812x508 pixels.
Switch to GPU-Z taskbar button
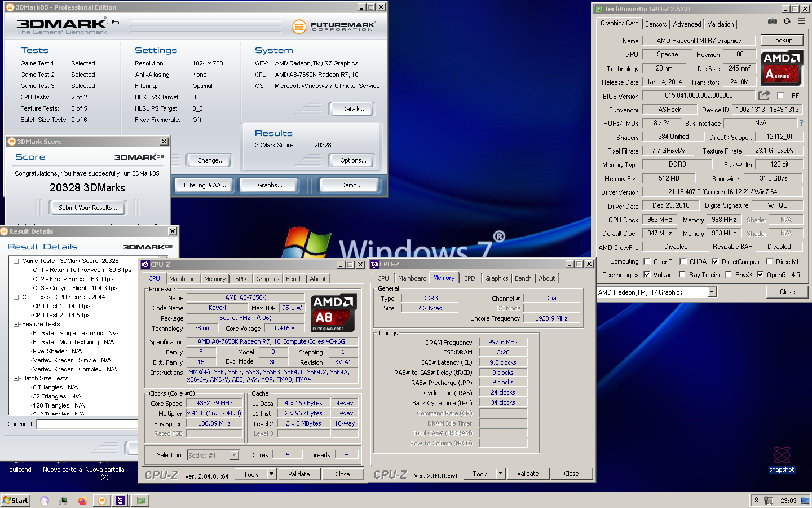(140, 500)
